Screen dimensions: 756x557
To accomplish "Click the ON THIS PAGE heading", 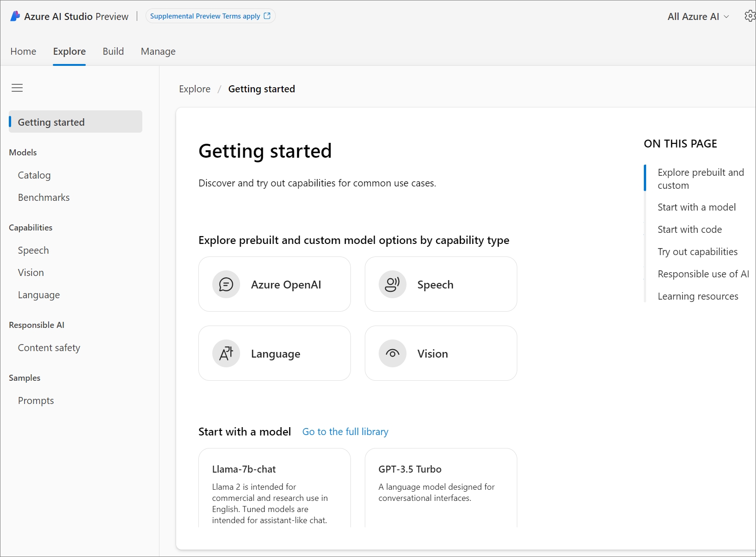I will (680, 144).
